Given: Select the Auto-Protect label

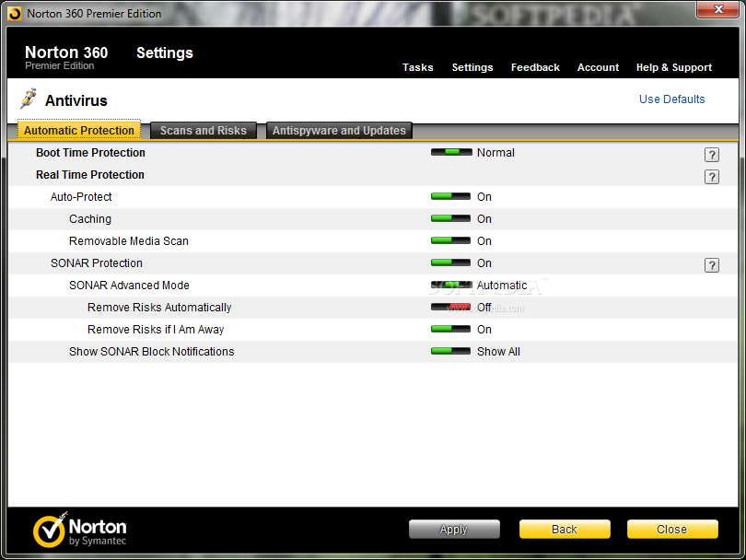Looking at the screenshot, I should pyautogui.click(x=81, y=197).
